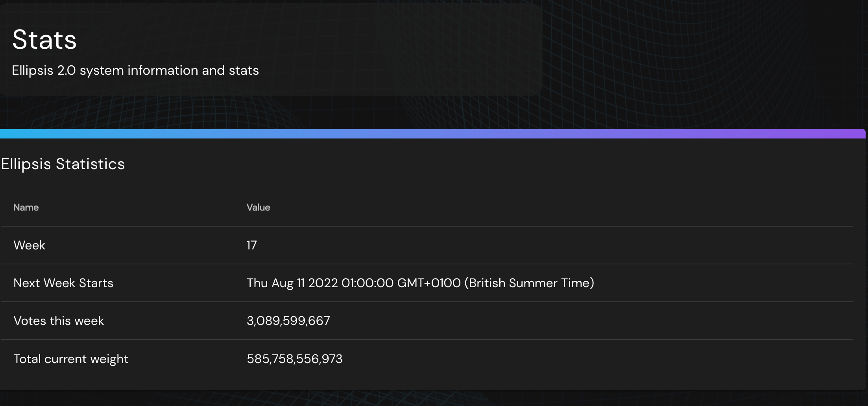Select the Next Week Starts label
868x406 pixels.
pyautogui.click(x=63, y=283)
